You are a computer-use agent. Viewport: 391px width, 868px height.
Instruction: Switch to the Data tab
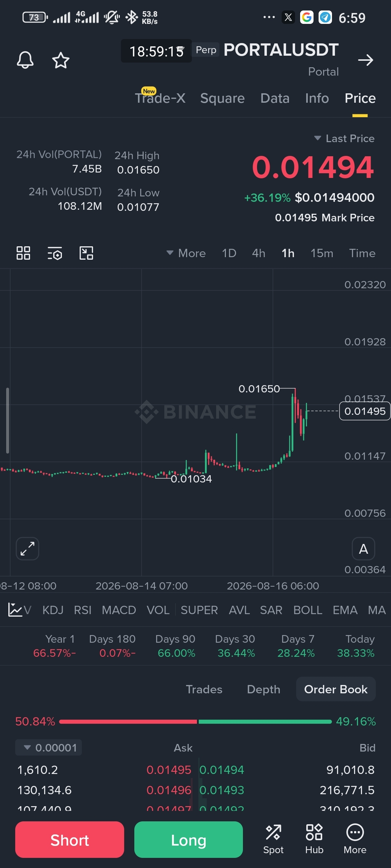coord(275,98)
